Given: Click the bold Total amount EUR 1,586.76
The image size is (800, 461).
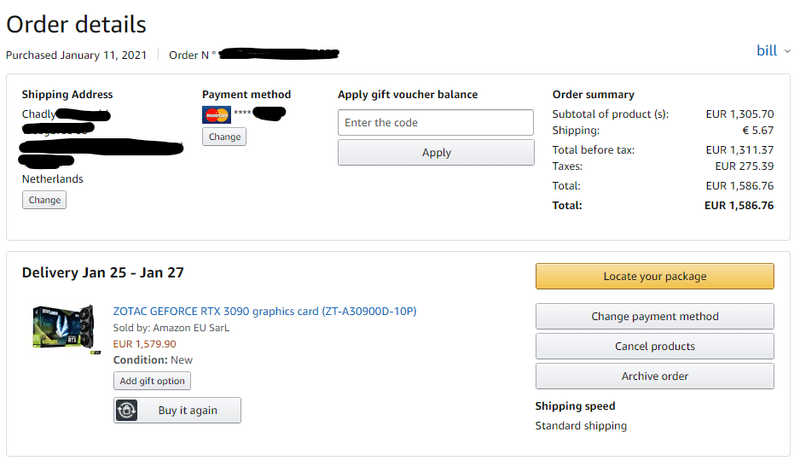Looking at the screenshot, I should tap(739, 206).
